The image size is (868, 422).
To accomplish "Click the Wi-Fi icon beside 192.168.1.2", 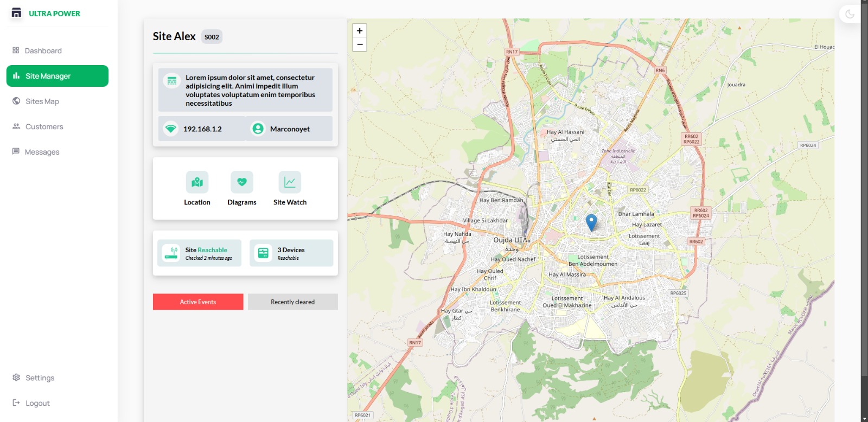I will 171,129.
